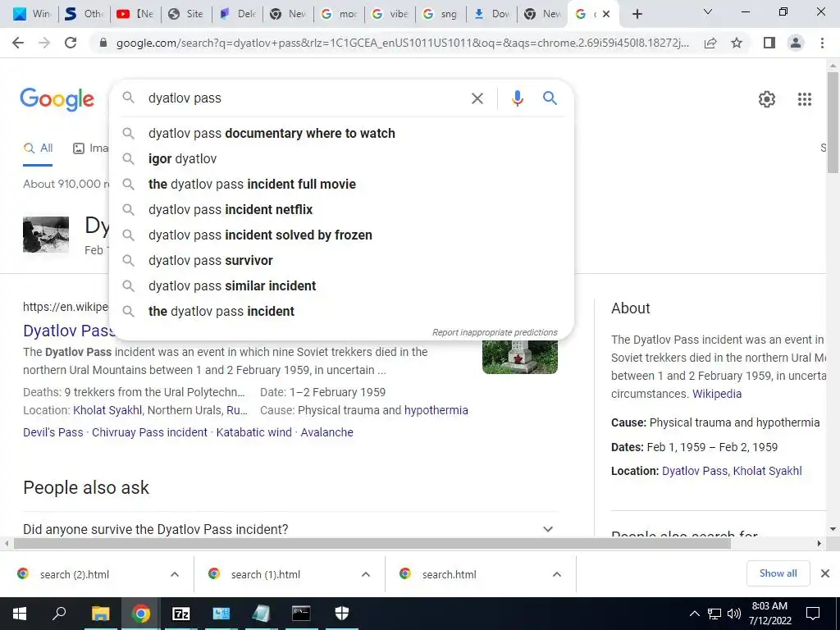Bookmark this page with the star icon
Viewport: 840px width, 630px height.
[x=737, y=43]
